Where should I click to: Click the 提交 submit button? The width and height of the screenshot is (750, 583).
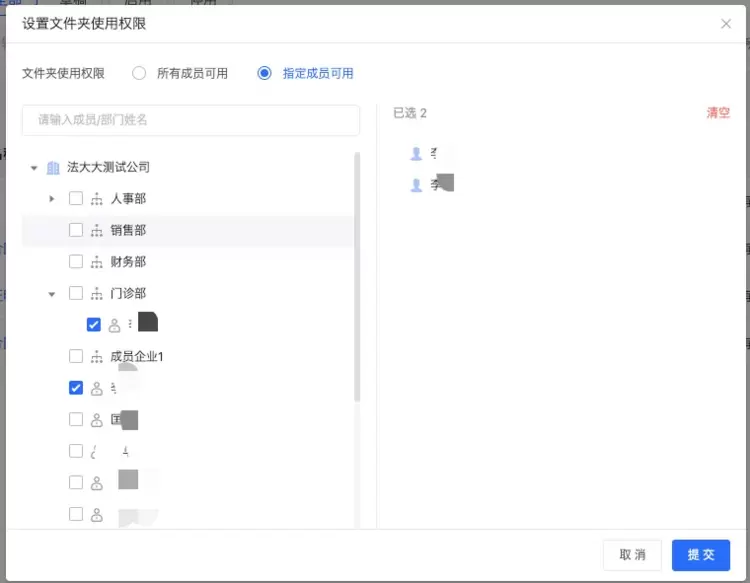pyautogui.click(x=701, y=555)
